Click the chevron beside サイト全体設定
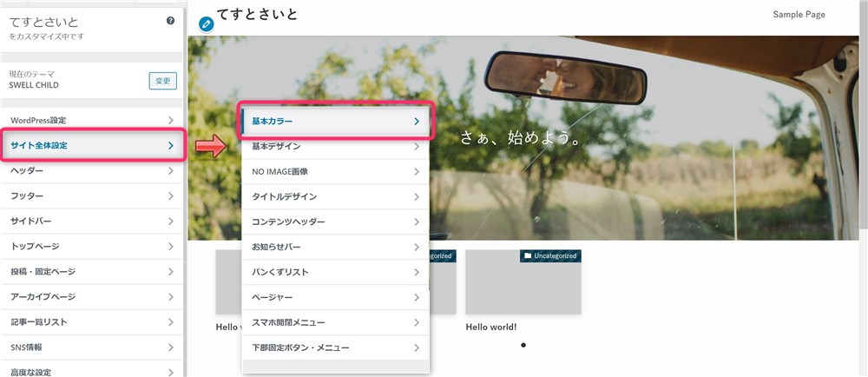This screenshot has width=868, height=377. click(170, 146)
